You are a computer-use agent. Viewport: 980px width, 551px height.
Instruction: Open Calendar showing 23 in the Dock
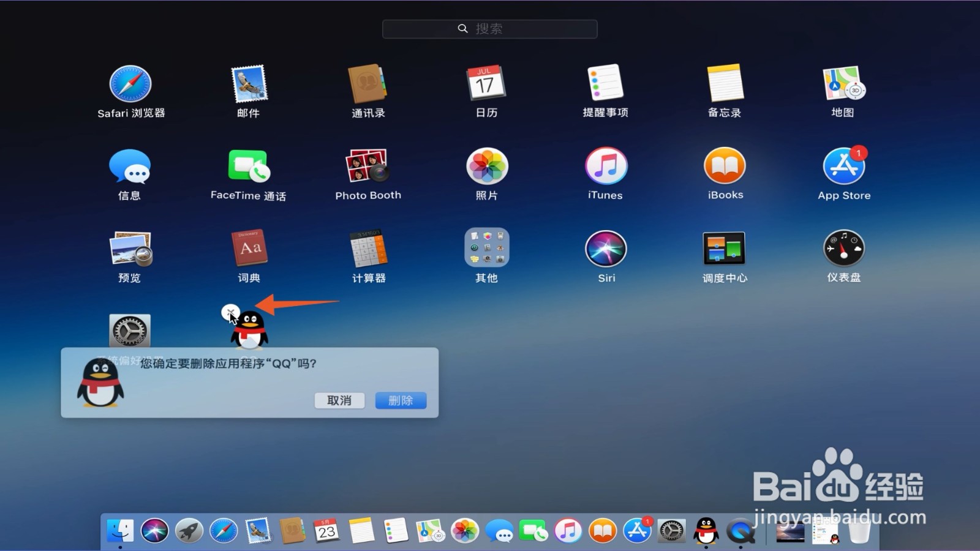click(326, 530)
